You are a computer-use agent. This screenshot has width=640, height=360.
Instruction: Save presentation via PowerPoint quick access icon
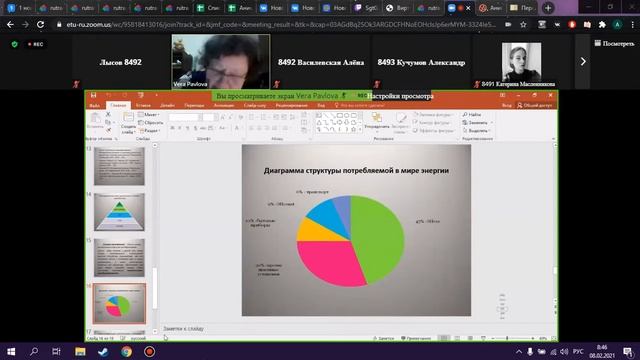pyautogui.click(x=93, y=95)
